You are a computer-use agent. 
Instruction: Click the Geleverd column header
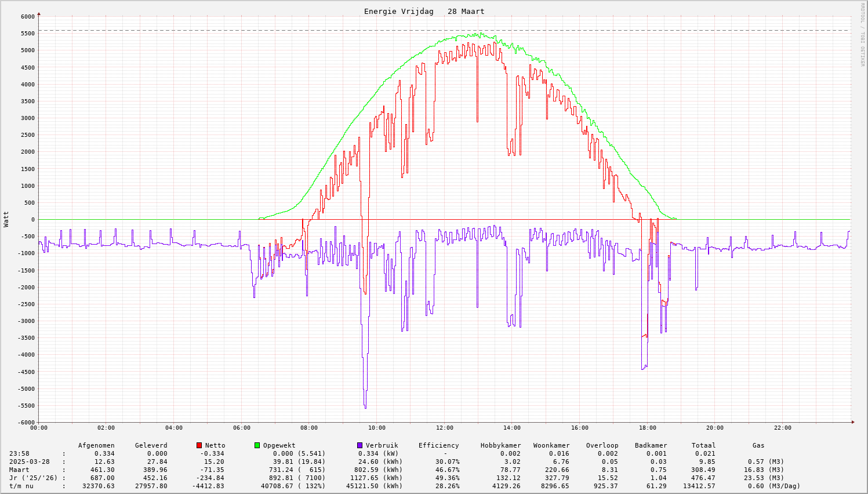point(151,445)
